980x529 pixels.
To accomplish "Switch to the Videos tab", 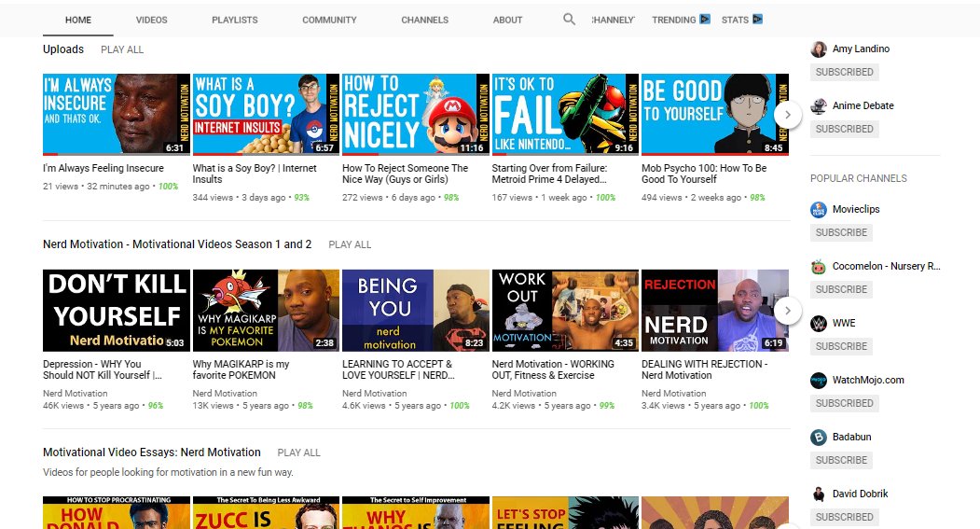I will (x=152, y=20).
